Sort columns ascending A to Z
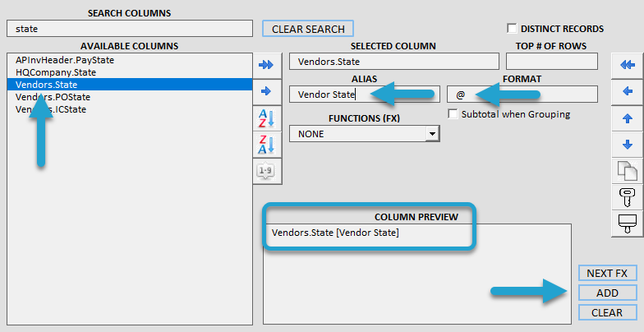The image size is (644, 332). point(266,118)
